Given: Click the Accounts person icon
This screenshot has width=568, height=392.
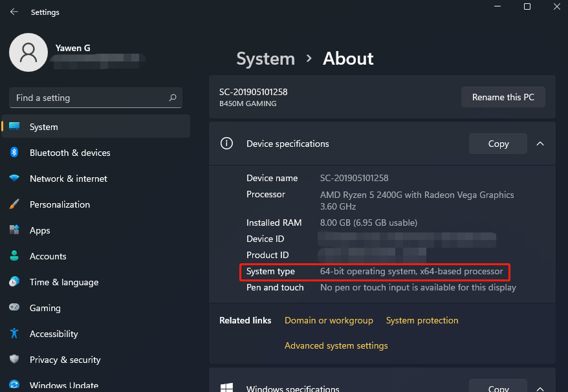Looking at the screenshot, I should pyautogui.click(x=14, y=256).
